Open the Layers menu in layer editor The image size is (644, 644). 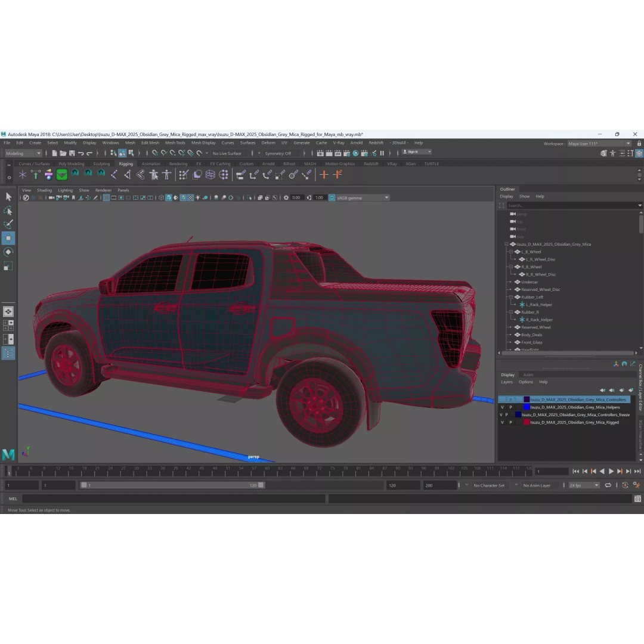click(x=506, y=382)
